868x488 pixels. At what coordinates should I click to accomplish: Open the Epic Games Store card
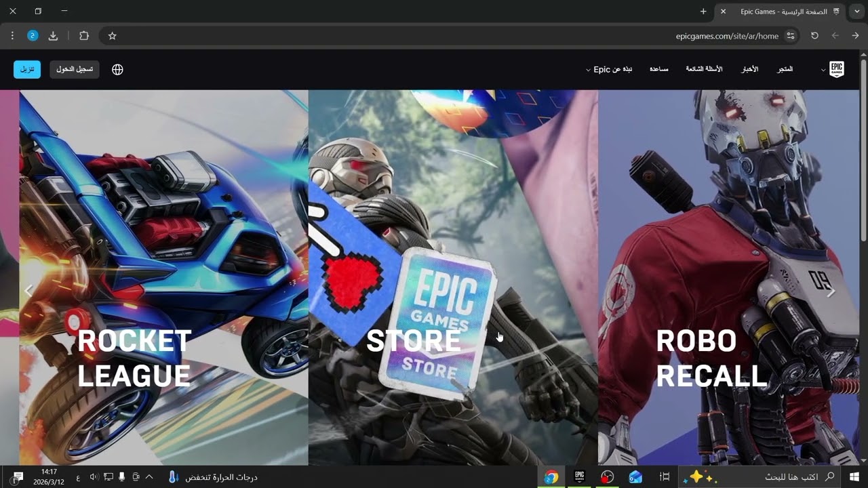point(453,277)
